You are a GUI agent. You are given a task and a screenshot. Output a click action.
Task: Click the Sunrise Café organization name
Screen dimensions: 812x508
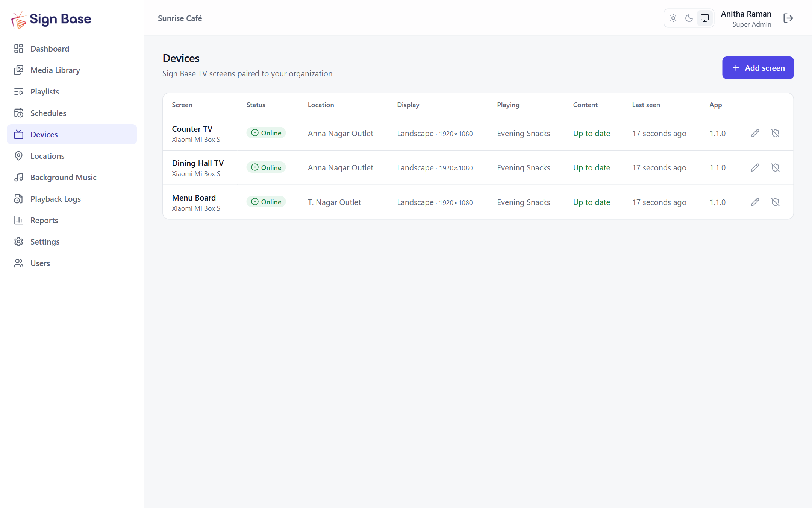(180, 18)
